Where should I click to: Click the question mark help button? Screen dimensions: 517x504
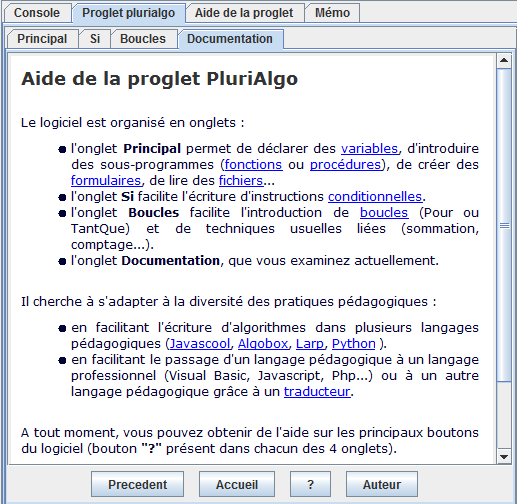coord(310,484)
